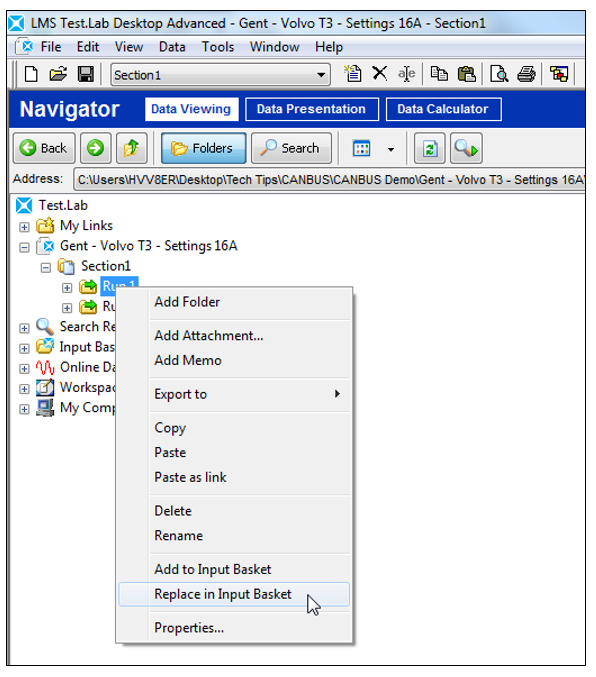Switch to Data Presentation tab

point(311,109)
